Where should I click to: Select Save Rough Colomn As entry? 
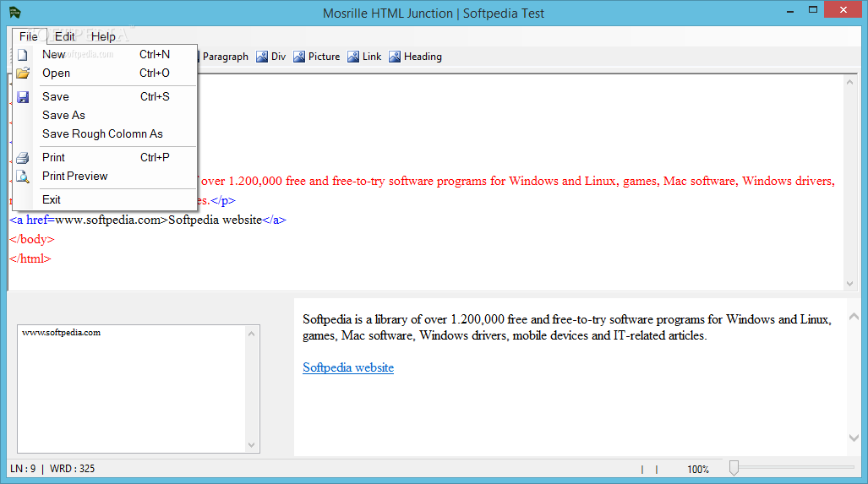105,133
